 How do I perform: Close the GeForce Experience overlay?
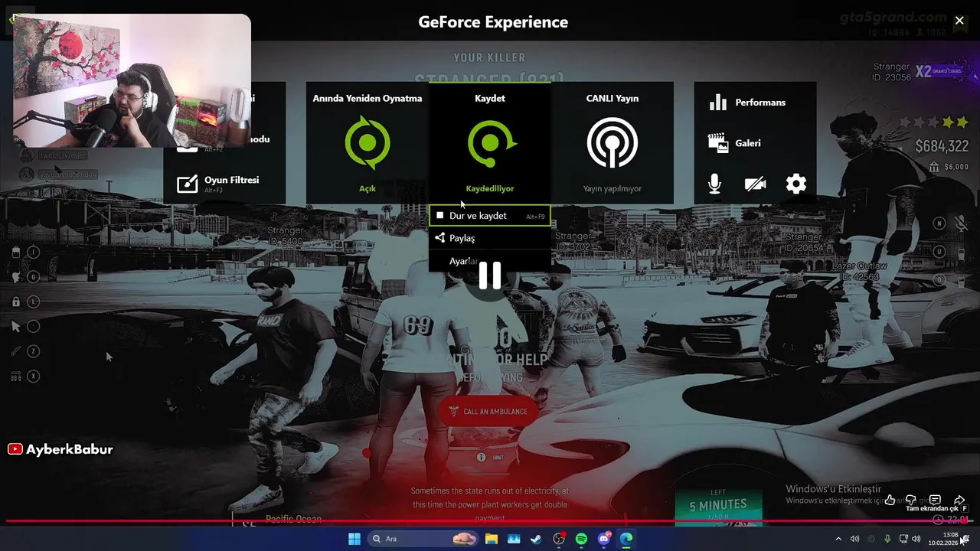coord(959,21)
